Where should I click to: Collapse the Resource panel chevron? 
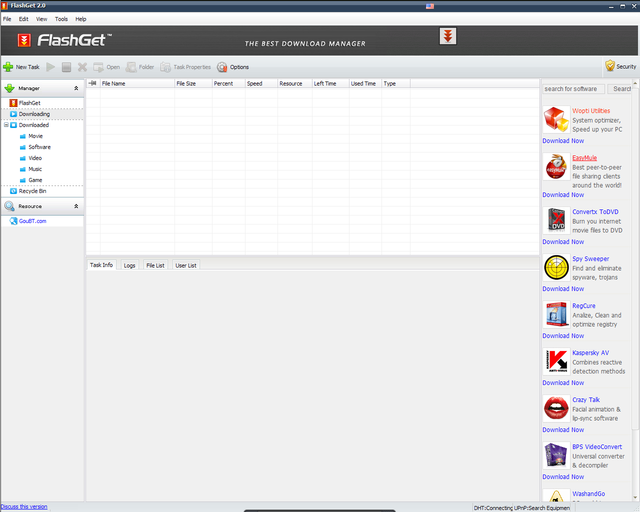click(76, 206)
